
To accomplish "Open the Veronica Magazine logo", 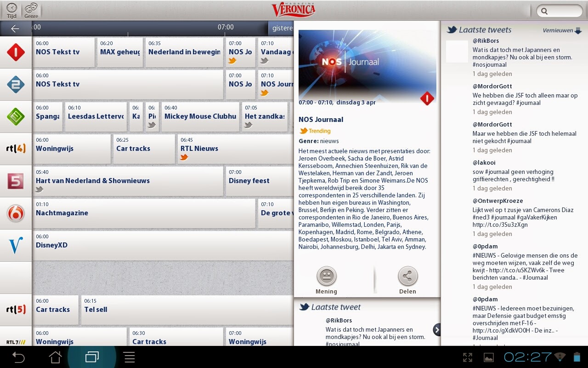I will pos(294,10).
